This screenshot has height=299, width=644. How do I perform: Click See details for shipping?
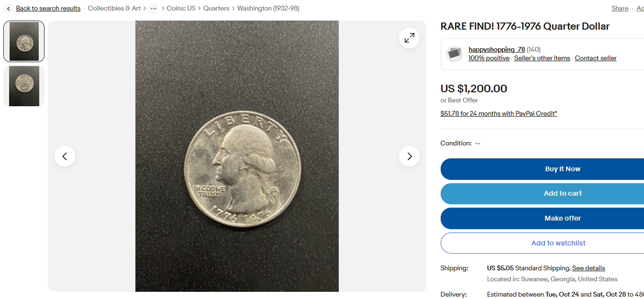click(588, 268)
